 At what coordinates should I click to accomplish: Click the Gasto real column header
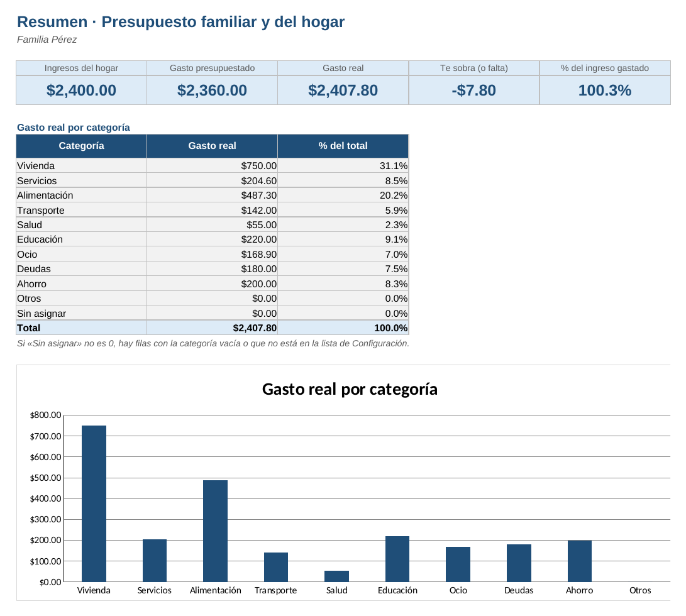click(x=212, y=146)
